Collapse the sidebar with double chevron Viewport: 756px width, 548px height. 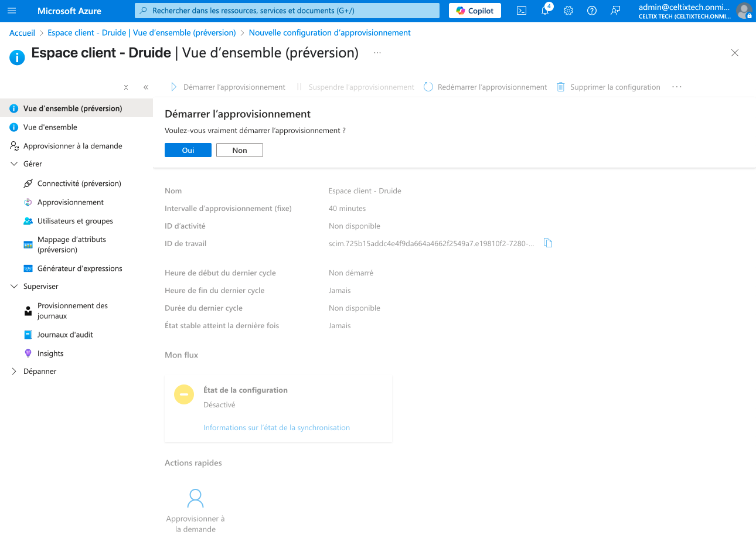coord(146,87)
